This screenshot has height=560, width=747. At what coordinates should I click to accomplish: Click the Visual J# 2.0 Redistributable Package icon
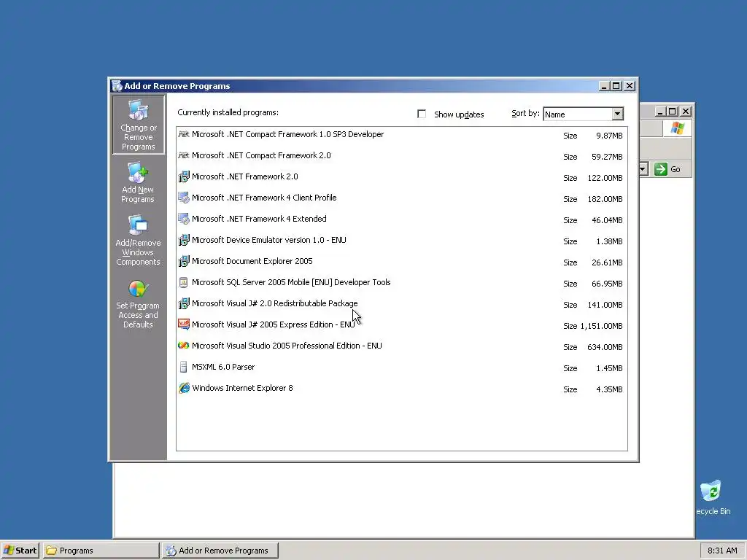(x=183, y=303)
